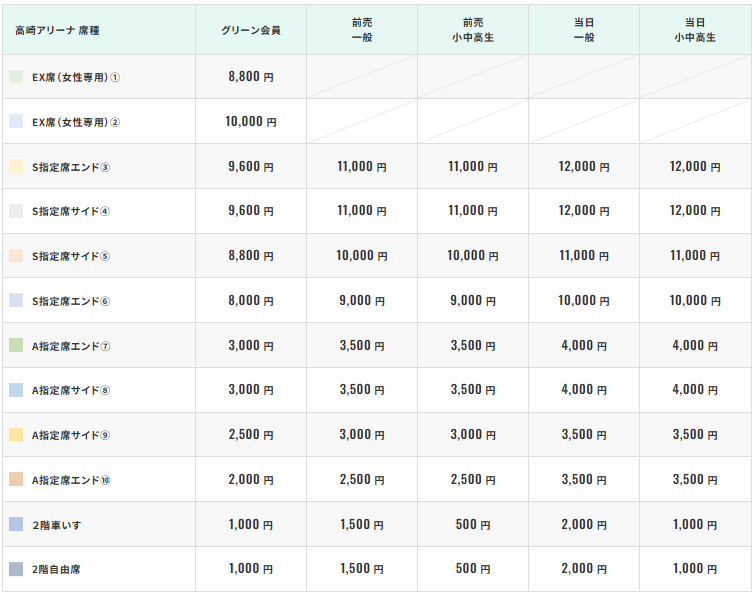Select the yellow swatch for S指定席エンド③
The width and height of the screenshot is (755, 595).
(15, 167)
